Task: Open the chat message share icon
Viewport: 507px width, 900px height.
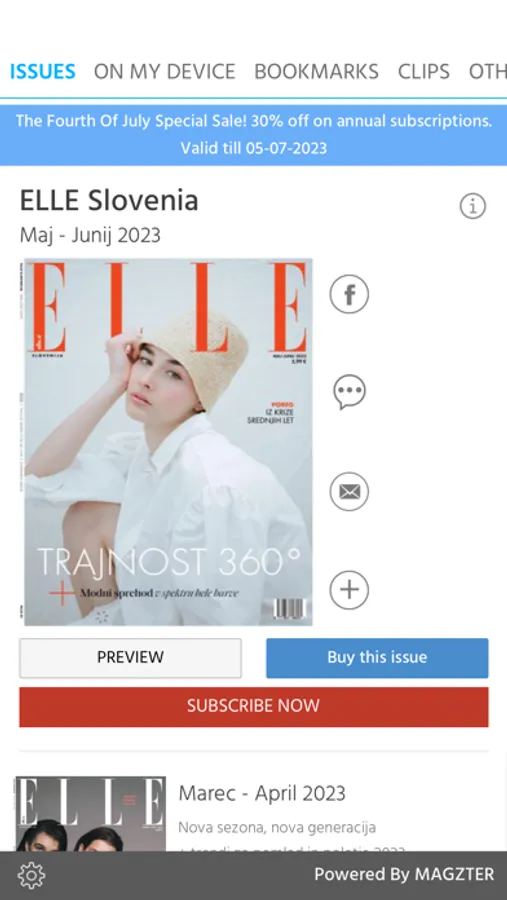Action: 349,393
